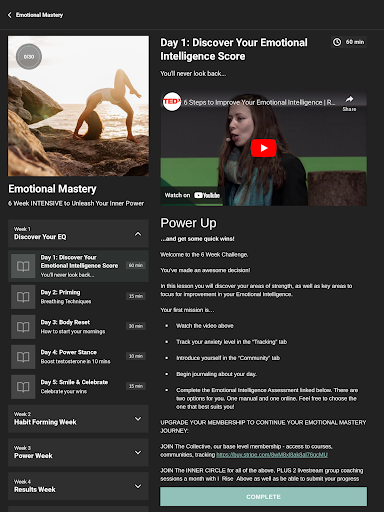Click the TEDx channel logo on video

click(x=172, y=102)
